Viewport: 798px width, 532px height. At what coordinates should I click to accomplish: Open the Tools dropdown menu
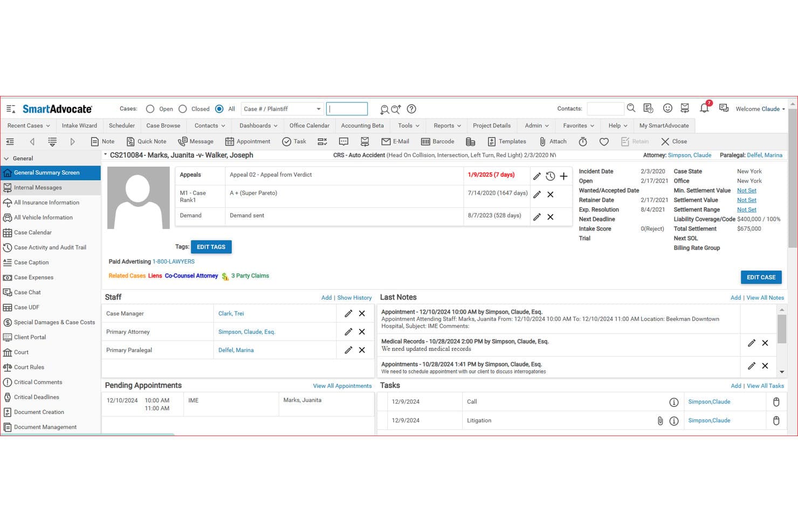pos(409,126)
